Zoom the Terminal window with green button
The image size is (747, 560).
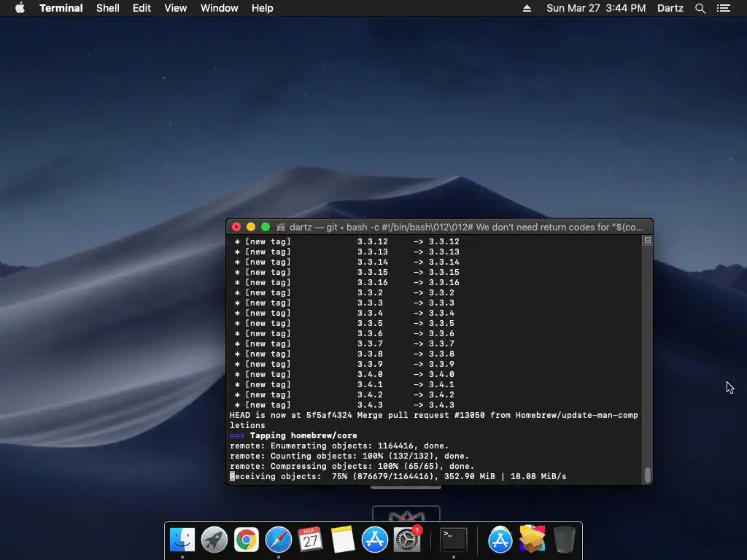point(266,227)
